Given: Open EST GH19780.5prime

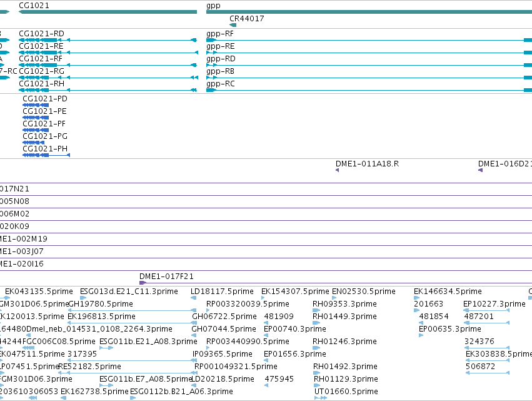Looking at the screenshot, I should click(x=101, y=304).
